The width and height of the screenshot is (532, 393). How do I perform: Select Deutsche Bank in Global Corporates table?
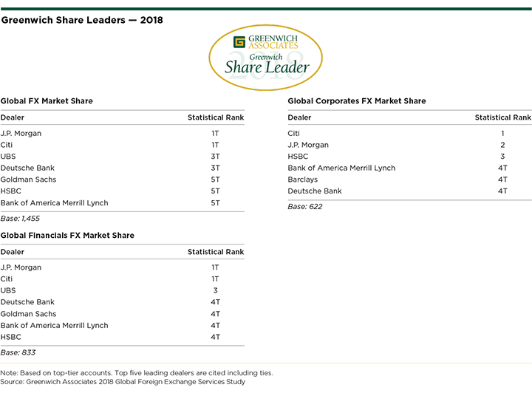tap(315, 191)
